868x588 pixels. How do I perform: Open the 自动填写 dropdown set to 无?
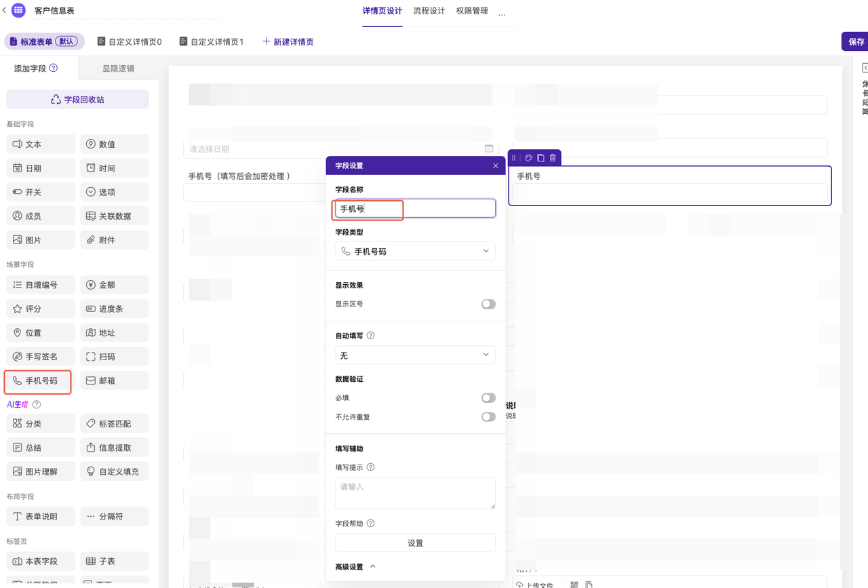click(x=415, y=355)
